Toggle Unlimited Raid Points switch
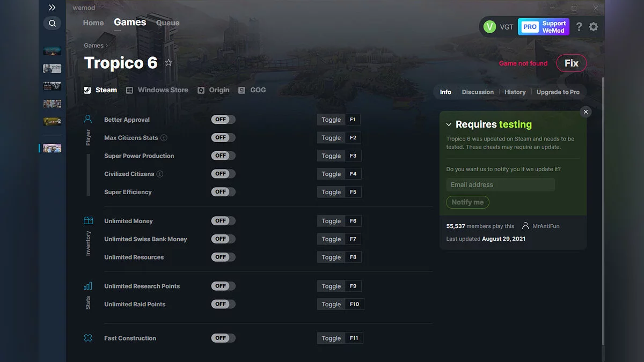The height and width of the screenshot is (362, 644). point(223,304)
